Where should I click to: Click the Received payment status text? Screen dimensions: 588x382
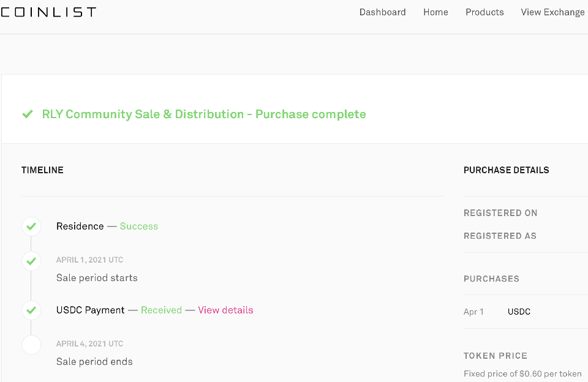tap(161, 310)
